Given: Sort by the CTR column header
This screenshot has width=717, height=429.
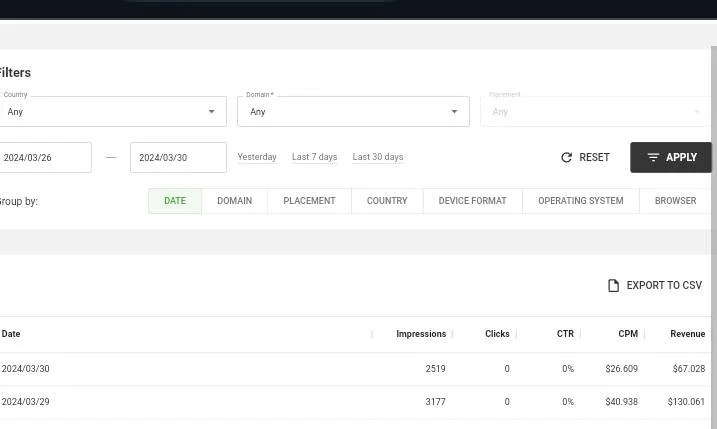Looking at the screenshot, I should (x=565, y=334).
